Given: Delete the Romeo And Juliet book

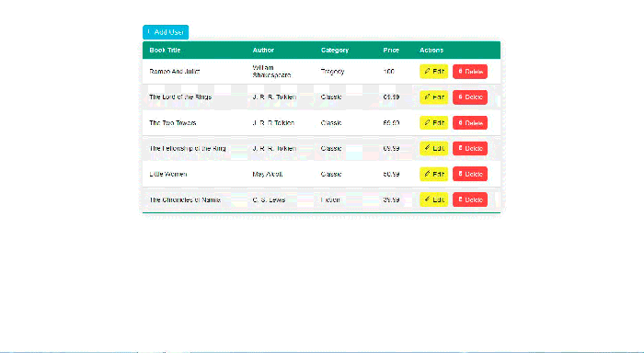Looking at the screenshot, I should click(x=470, y=72).
